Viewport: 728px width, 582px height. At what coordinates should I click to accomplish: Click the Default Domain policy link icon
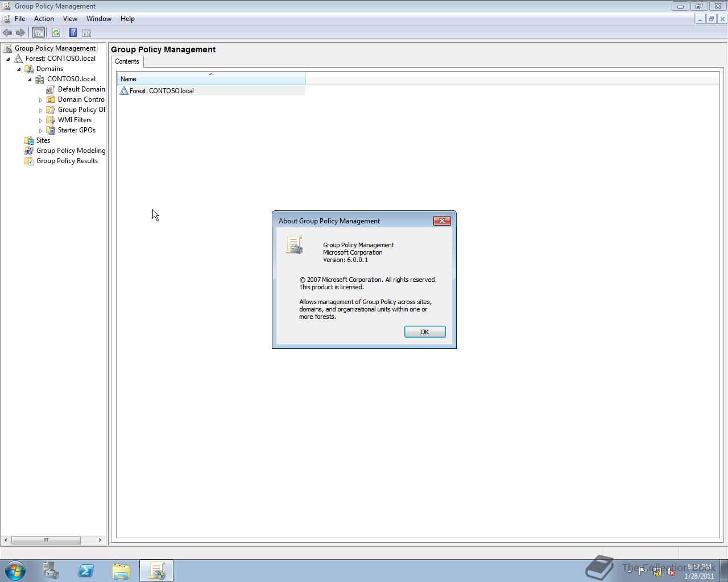tap(51, 89)
